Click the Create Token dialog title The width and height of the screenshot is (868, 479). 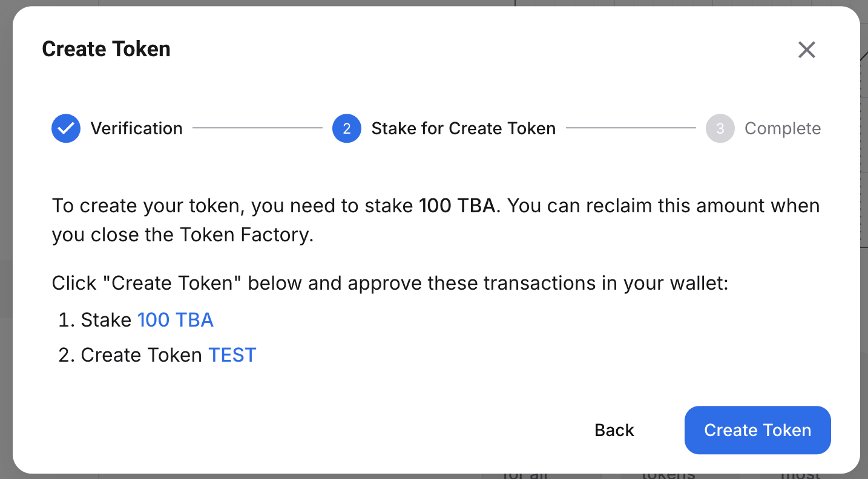click(107, 49)
